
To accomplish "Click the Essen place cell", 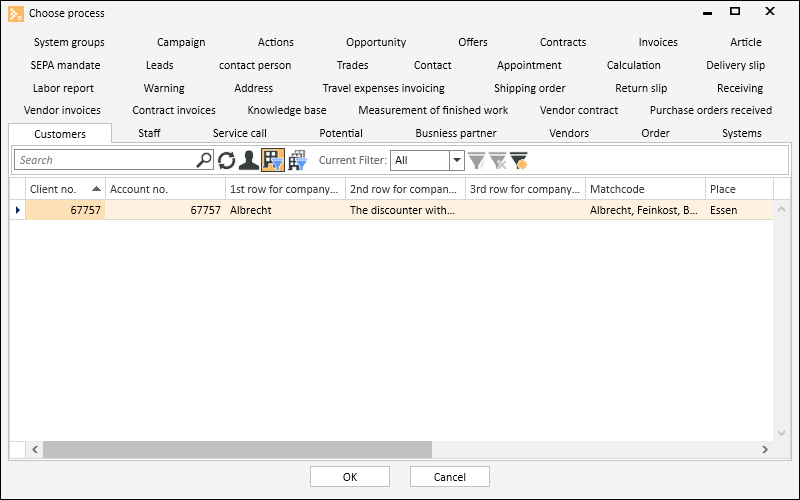I will tap(739, 210).
